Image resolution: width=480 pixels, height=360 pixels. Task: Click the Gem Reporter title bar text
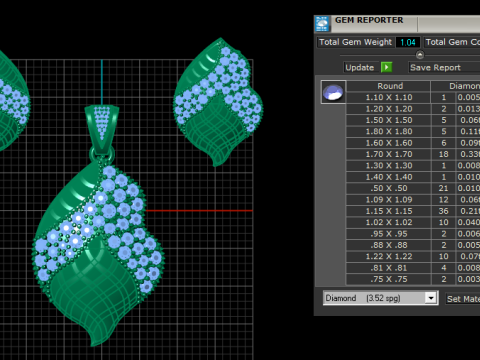[369, 20]
